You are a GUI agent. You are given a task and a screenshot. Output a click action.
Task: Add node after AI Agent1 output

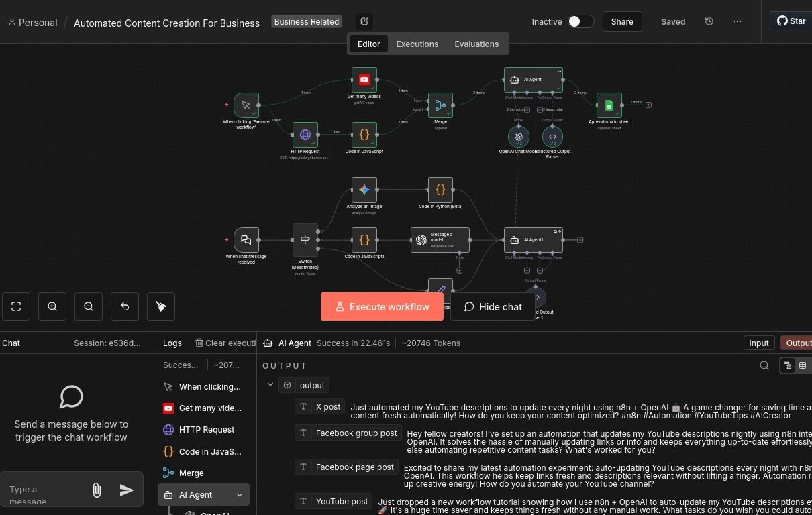tap(580, 240)
